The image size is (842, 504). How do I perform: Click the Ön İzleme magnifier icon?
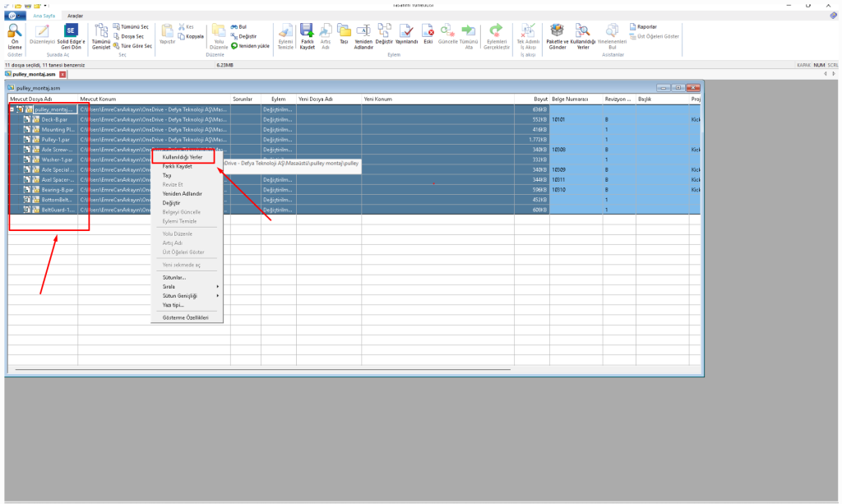15,31
